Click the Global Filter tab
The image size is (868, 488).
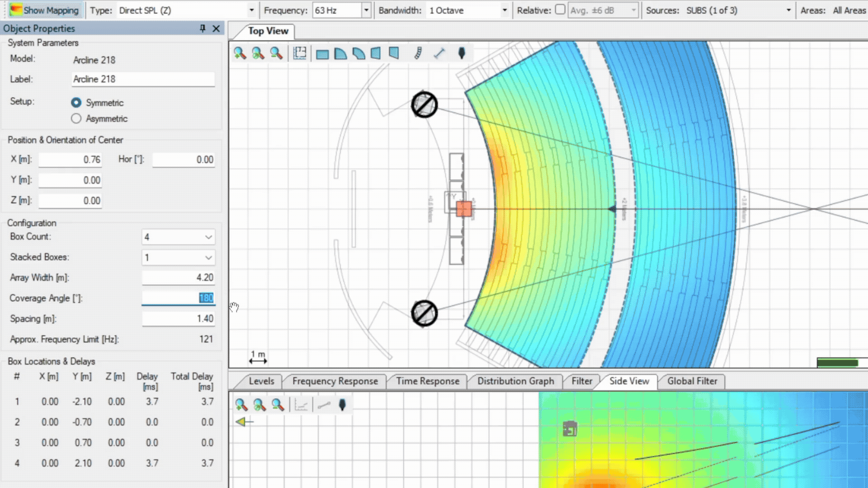pos(692,381)
